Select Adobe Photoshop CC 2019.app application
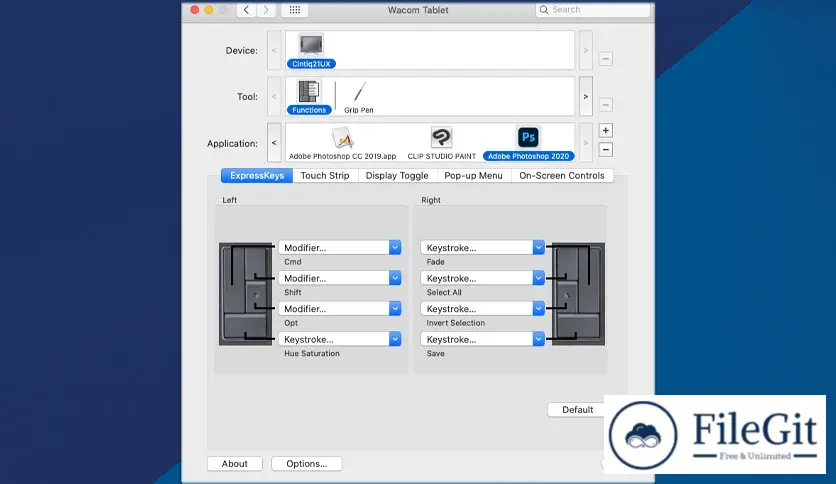Screen dimensions: 836x484 pyautogui.click(x=342, y=143)
